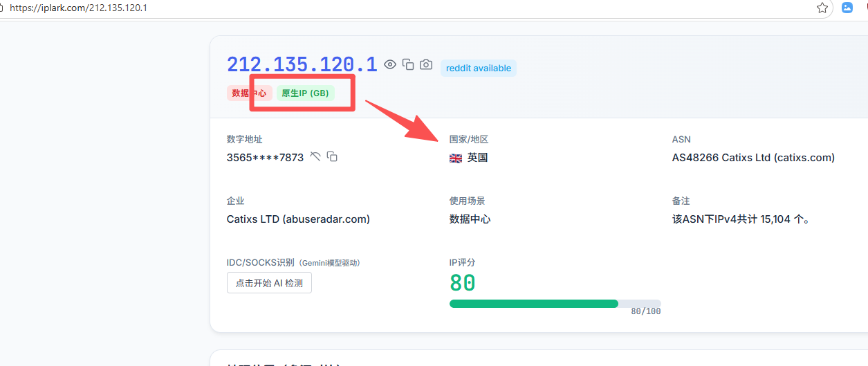Copy the IP address 212.135.120.1

pos(408,64)
